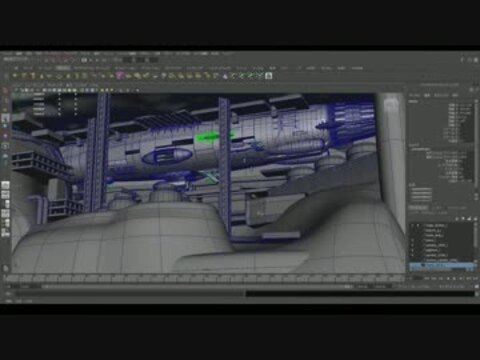Click the magenta icon on the shelf
Screen dimensions: 480x360
tap(120, 76)
